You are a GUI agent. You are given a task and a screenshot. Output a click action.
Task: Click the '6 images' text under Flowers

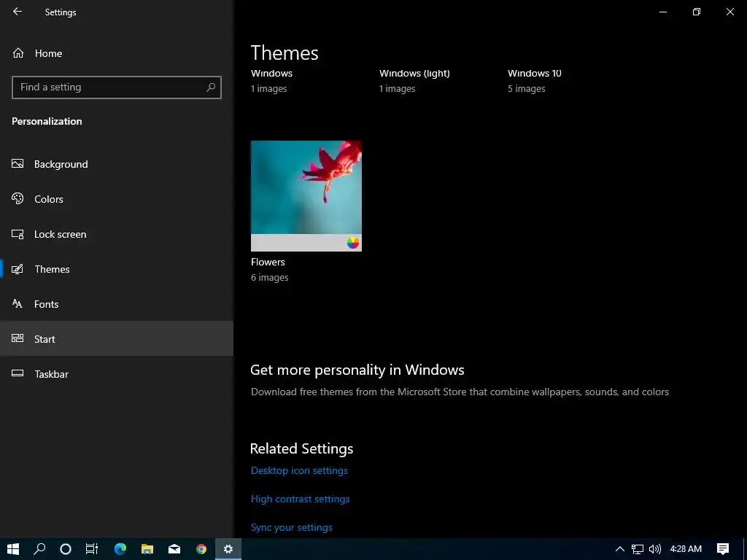tap(270, 278)
